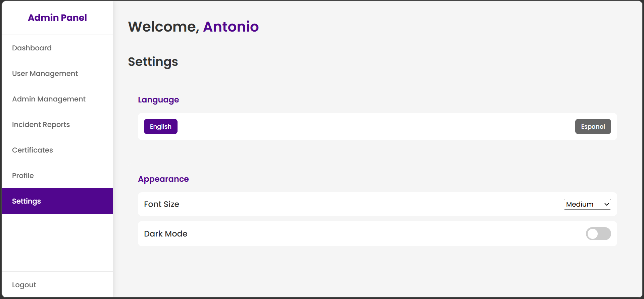Click the Settings page heading
This screenshot has width=644, height=299.
153,62
